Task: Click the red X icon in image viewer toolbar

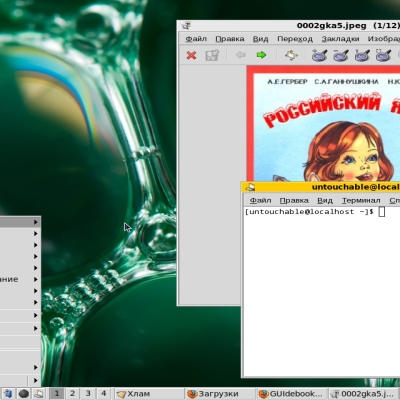Action: [x=191, y=55]
